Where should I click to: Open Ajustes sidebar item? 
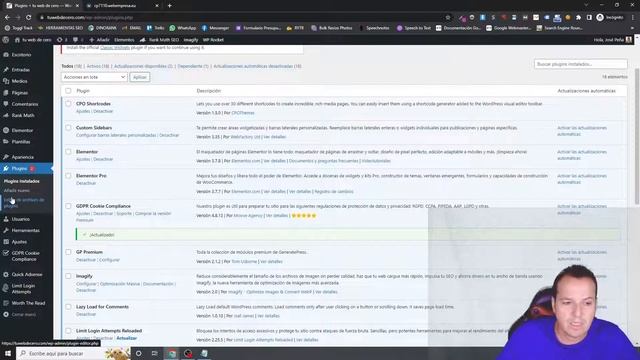click(19, 242)
